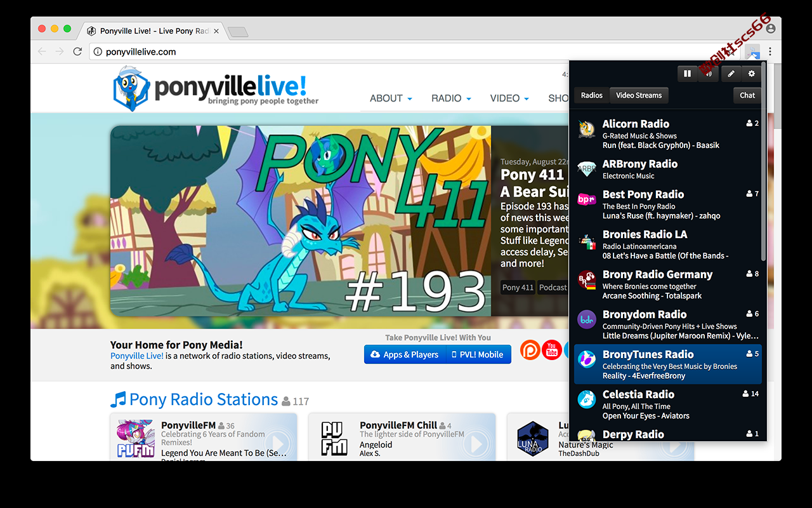
Task: Select Bronies Radio LA station title
Action: [x=645, y=234]
